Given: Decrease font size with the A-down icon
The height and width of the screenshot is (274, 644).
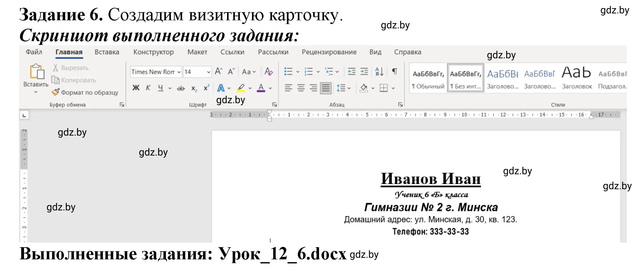Looking at the screenshot, I should click(231, 72).
